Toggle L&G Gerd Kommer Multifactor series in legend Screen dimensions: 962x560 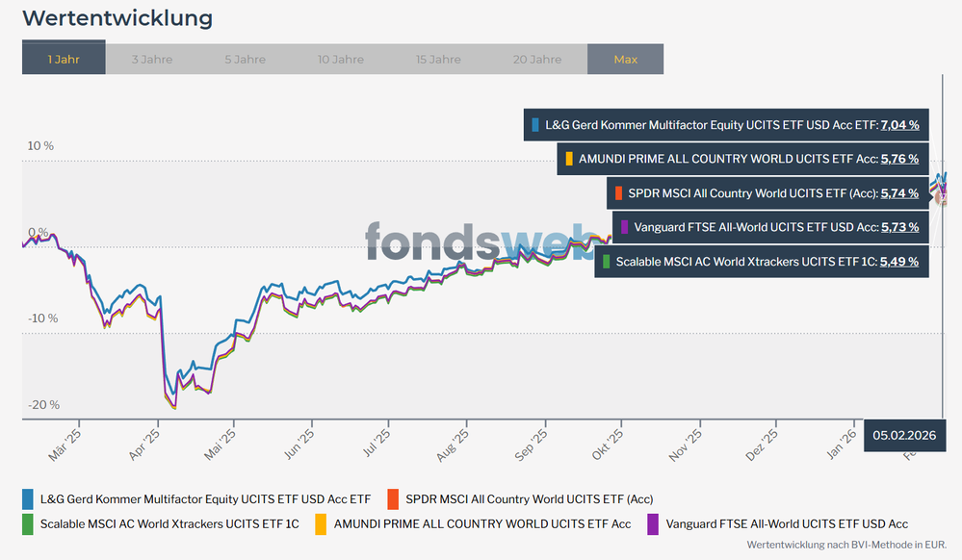[x=205, y=499]
